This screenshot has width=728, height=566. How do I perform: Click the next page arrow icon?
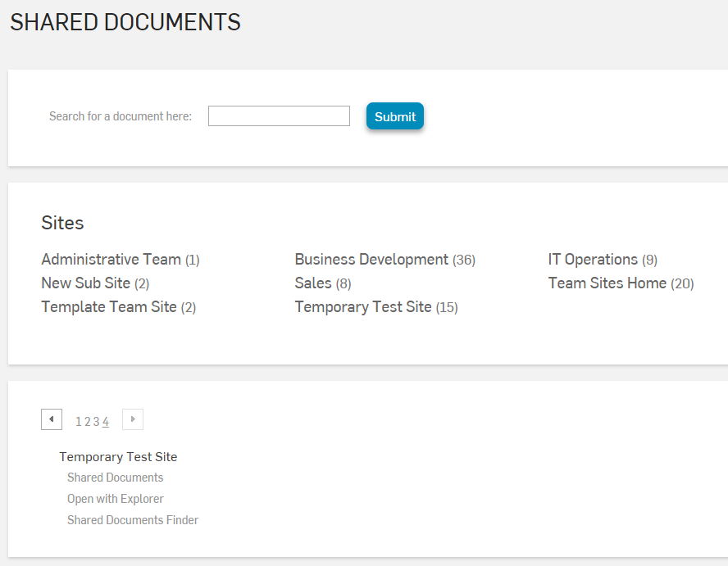(x=132, y=419)
